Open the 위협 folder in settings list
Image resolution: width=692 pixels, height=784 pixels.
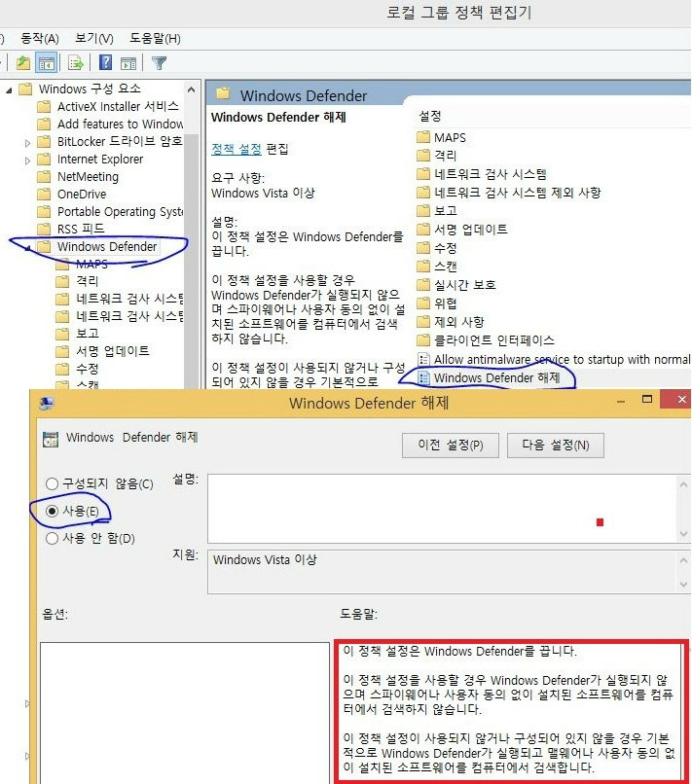pos(437,303)
